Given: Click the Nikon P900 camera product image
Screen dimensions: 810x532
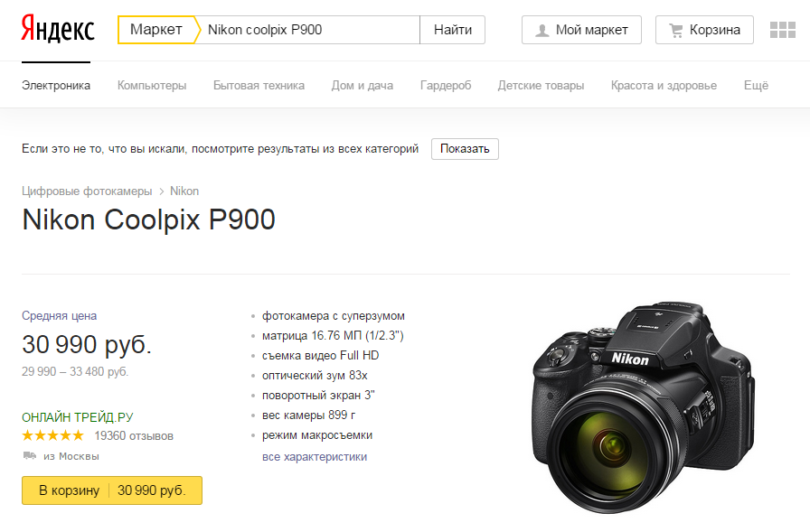Looking at the screenshot, I should (x=644, y=407).
